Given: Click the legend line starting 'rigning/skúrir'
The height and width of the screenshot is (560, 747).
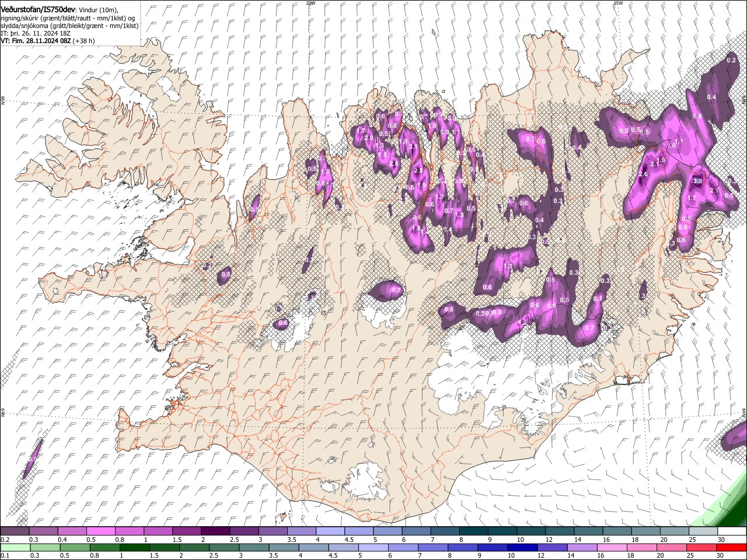Looking at the screenshot, I should coord(68,18).
